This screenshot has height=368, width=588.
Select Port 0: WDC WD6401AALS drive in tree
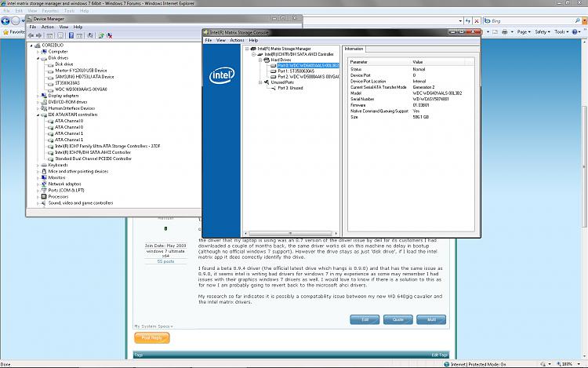(308, 66)
